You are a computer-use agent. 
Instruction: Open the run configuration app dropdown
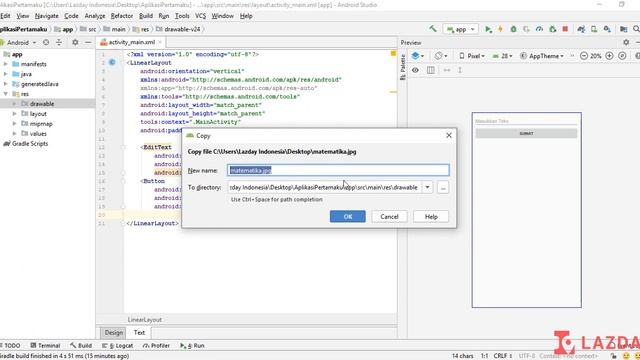[461, 29]
